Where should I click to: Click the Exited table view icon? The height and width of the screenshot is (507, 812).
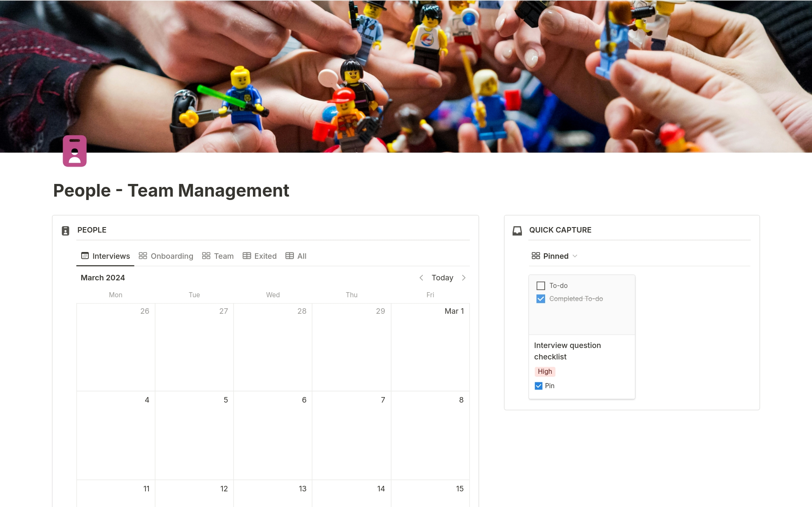coord(246,256)
